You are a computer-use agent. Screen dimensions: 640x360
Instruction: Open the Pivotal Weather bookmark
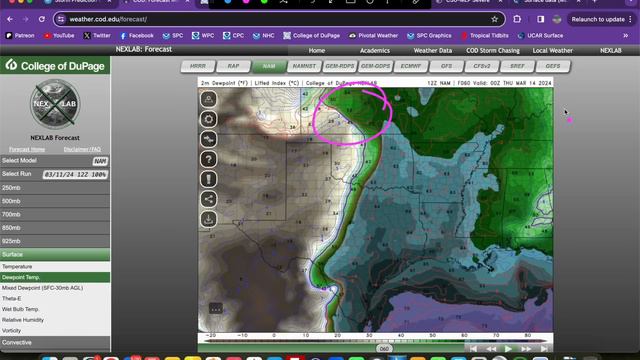coord(373,36)
